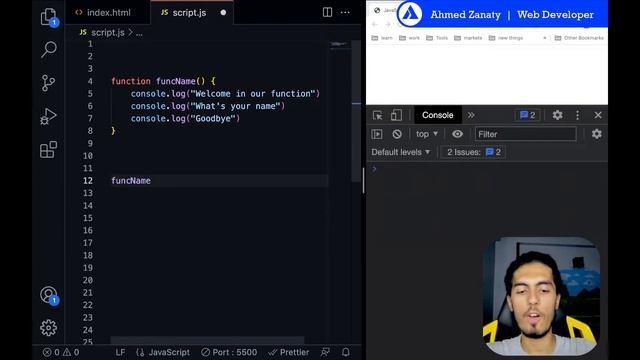Screen dimensions: 640x360
Task: Toggle the live expression eye icon
Action: (x=458, y=134)
